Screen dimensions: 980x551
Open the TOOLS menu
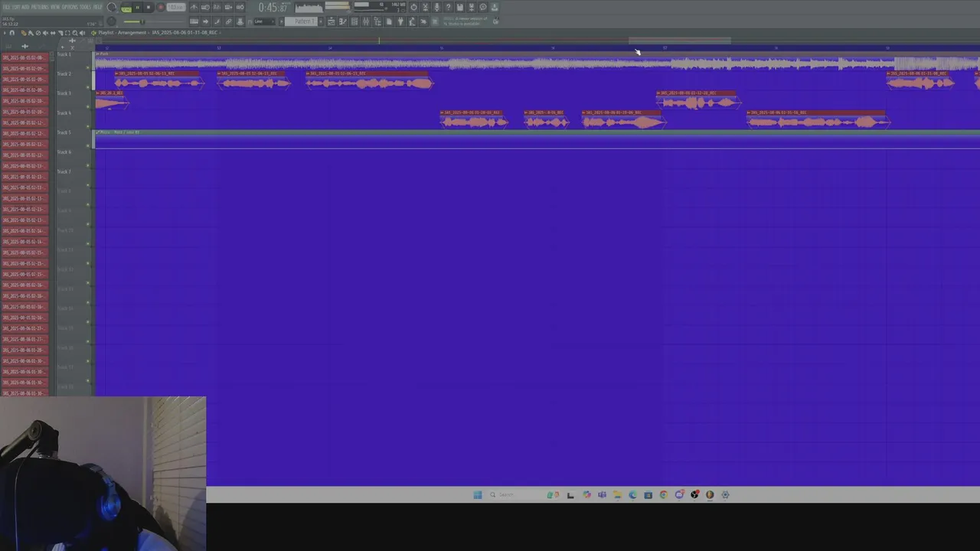pyautogui.click(x=86, y=7)
